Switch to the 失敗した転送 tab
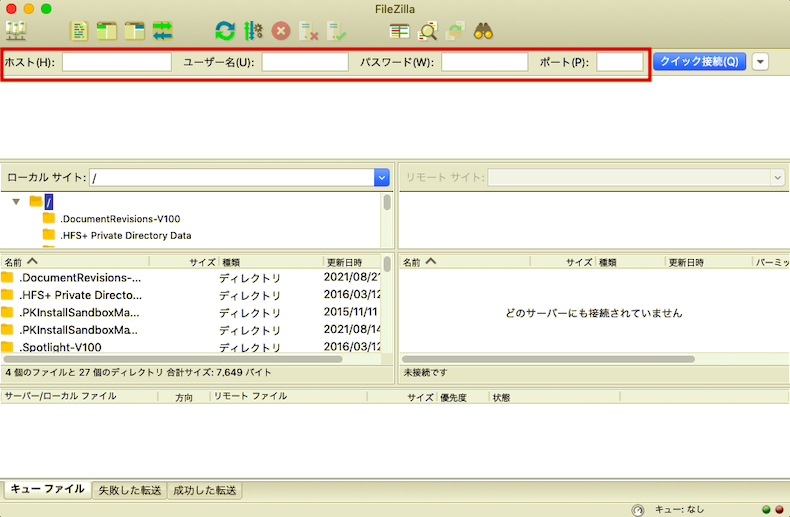Viewport: 790px width, 517px height. [130, 490]
